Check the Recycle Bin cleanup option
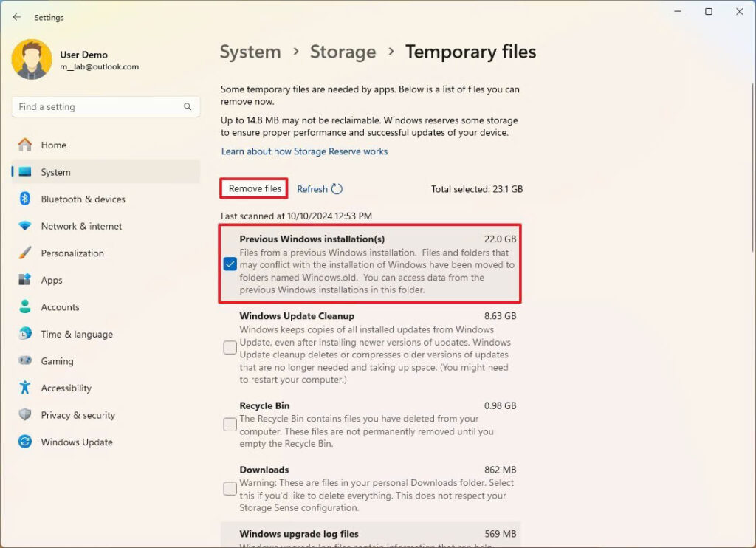 tap(230, 425)
